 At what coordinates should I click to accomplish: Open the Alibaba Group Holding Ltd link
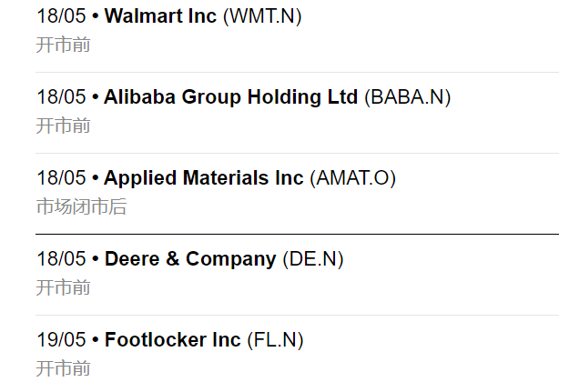[231, 97]
